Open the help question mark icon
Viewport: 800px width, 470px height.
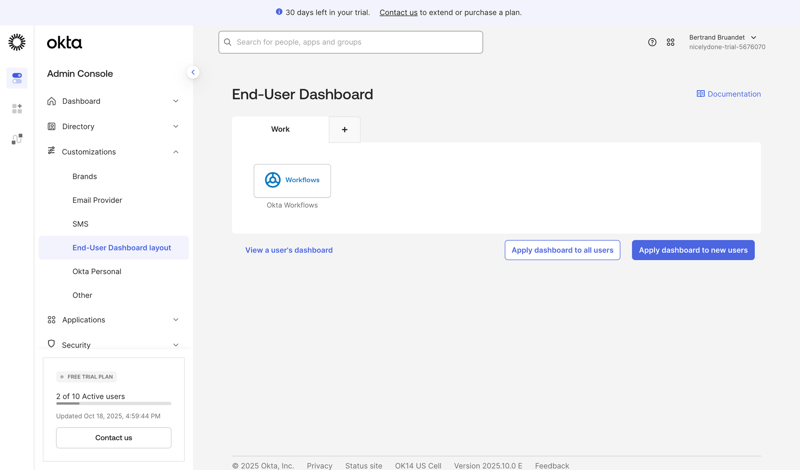tap(652, 42)
